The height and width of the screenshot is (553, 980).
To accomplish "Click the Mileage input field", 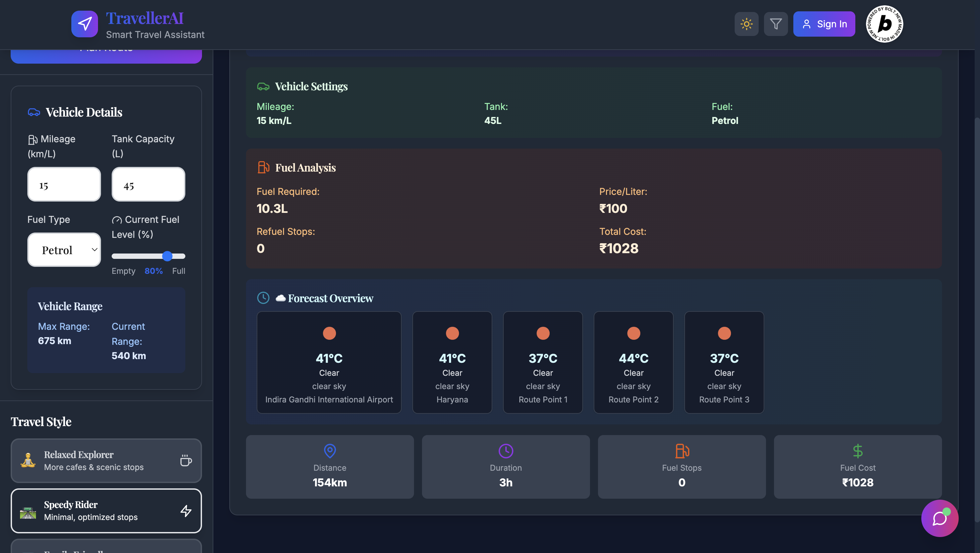I will click(64, 185).
